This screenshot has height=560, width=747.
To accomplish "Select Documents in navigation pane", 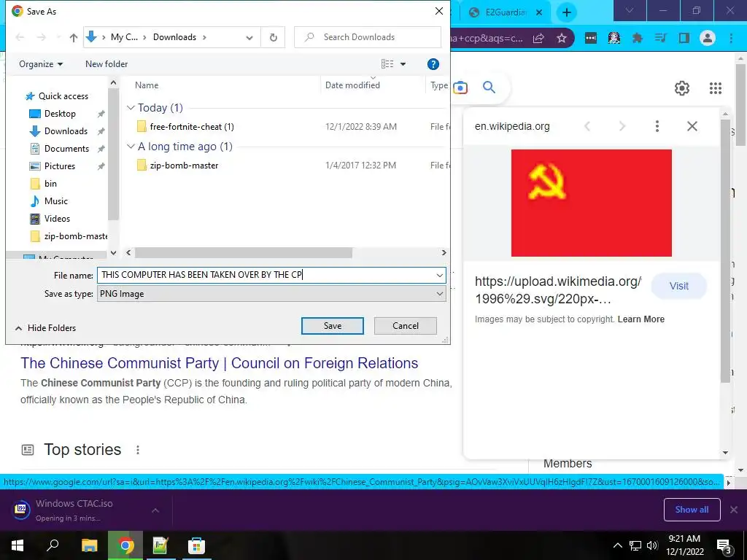I will pyautogui.click(x=66, y=149).
